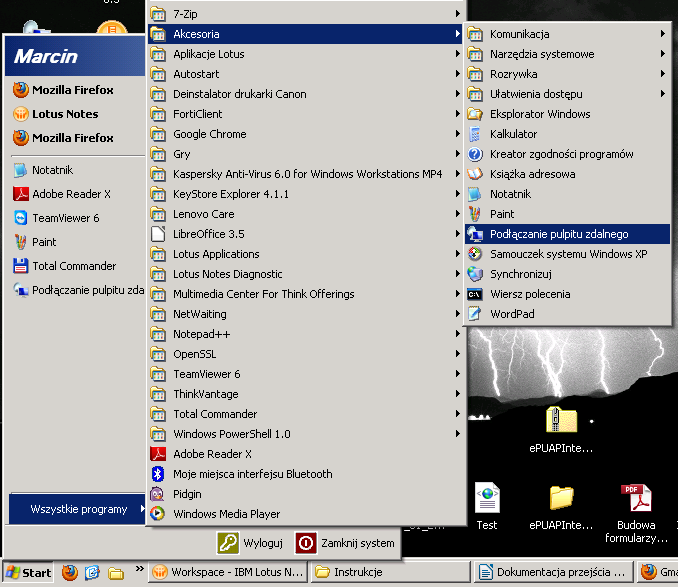This screenshot has width=678, height=587.
Task: Expand Wszystkie programy menu
Action: [77, 509]
